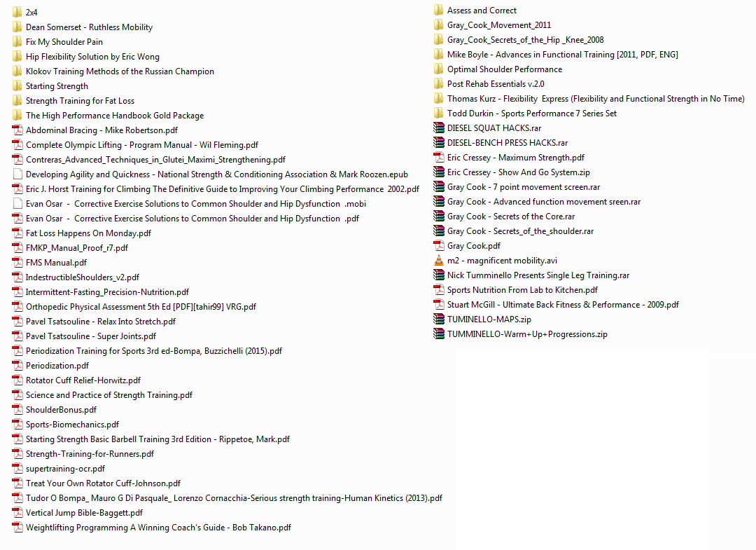Viewport: 756px width, 550px height.
Task: Select Treat Your Own Rotator Cuff-Johnson.pdf
Action: (x=103, y=483)
